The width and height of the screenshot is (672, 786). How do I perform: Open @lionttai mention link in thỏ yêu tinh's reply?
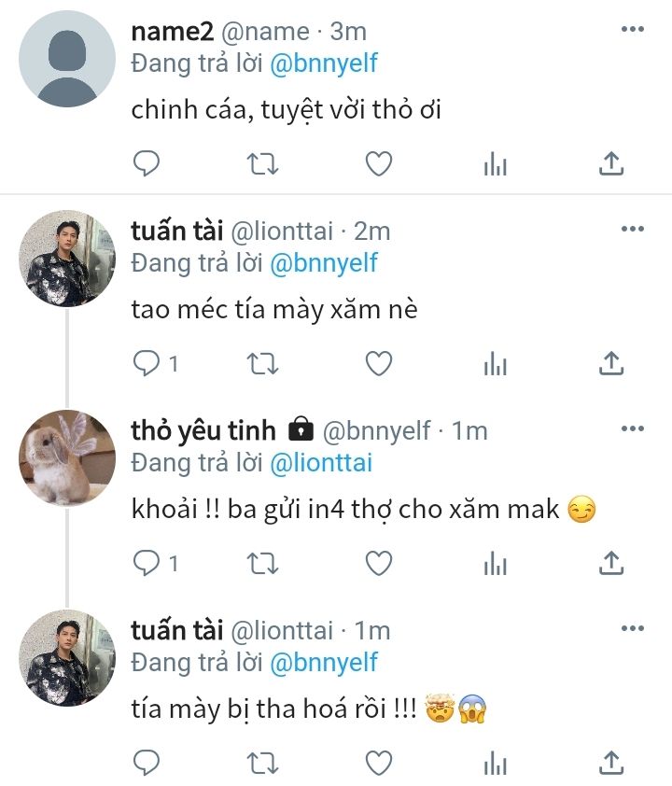[x=323, y=462]
